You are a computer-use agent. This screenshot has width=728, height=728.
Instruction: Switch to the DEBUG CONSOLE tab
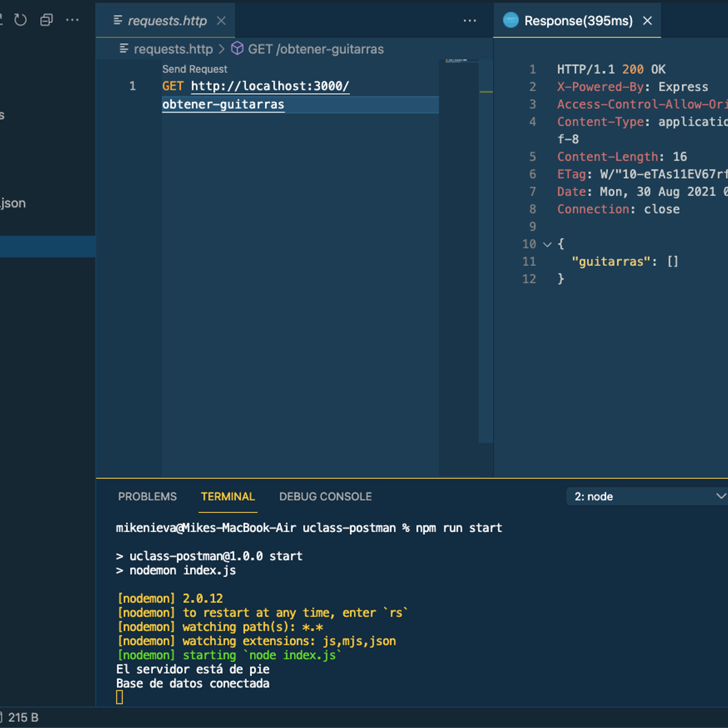click(325, 496)
